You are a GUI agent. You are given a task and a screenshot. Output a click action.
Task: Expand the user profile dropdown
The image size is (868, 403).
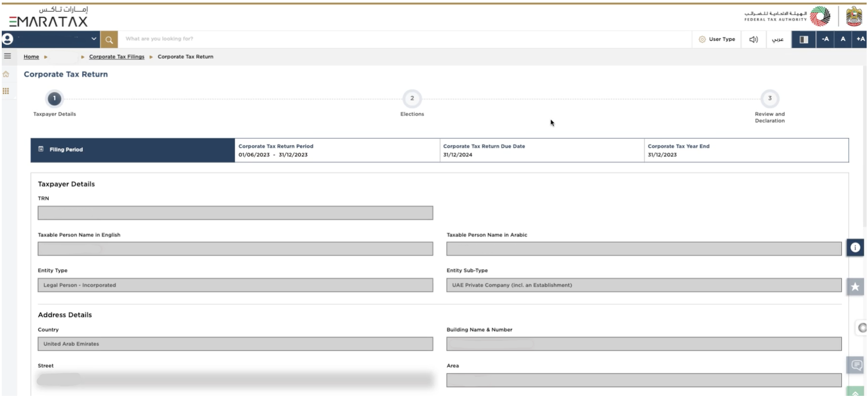pos(93,39)
